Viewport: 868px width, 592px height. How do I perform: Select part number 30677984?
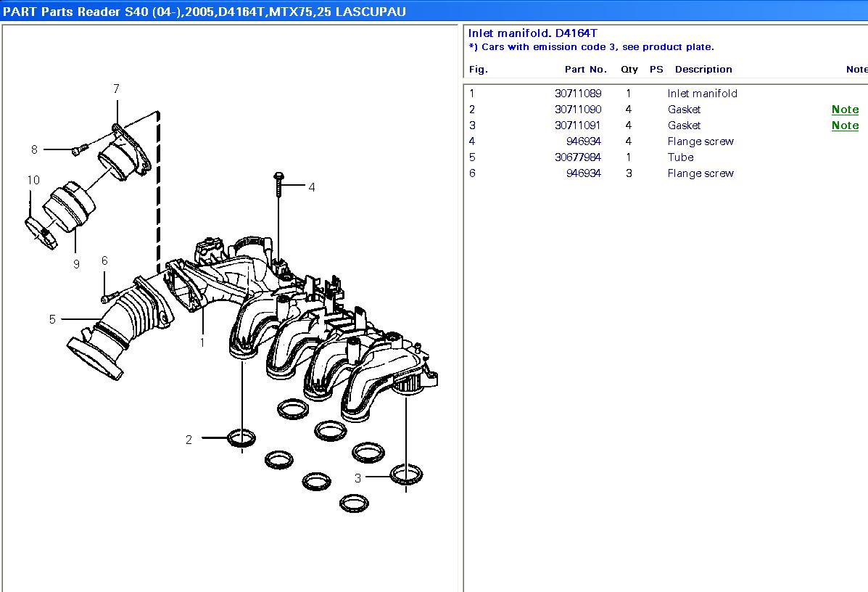[x=578, y=157]
